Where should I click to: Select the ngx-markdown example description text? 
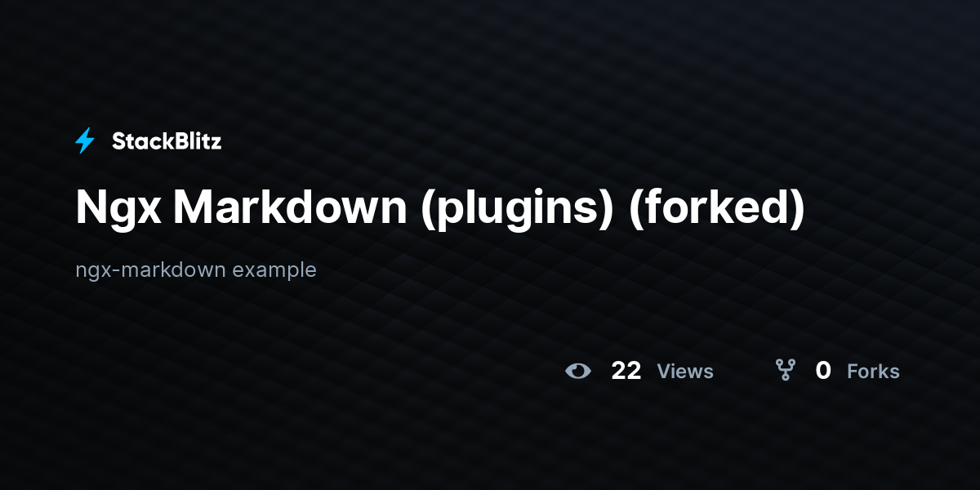coord(196,269)
